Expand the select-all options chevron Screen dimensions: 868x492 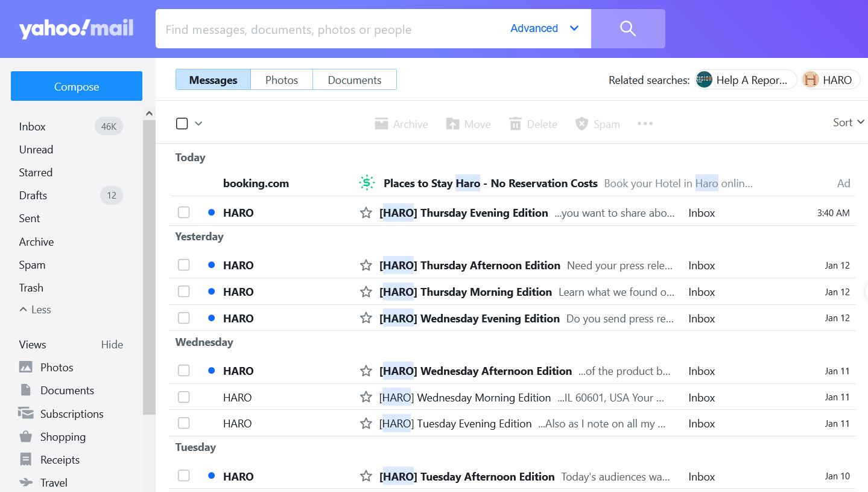click(198, 124)
